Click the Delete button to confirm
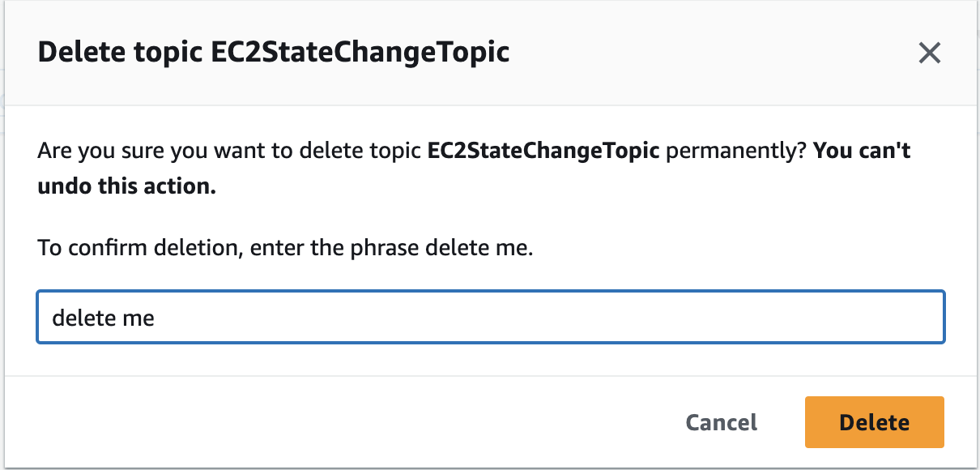Screen dimensions: 980x470 tap(874, 422)
